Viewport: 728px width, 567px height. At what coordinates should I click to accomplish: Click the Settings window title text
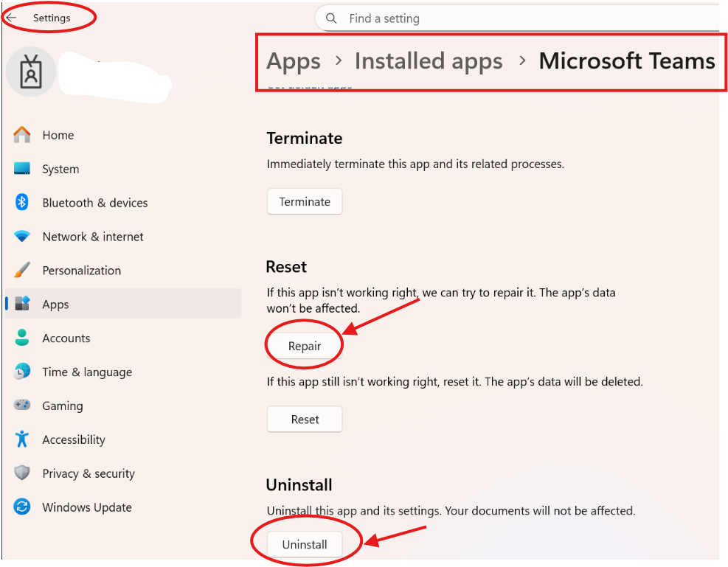point(52,18)
